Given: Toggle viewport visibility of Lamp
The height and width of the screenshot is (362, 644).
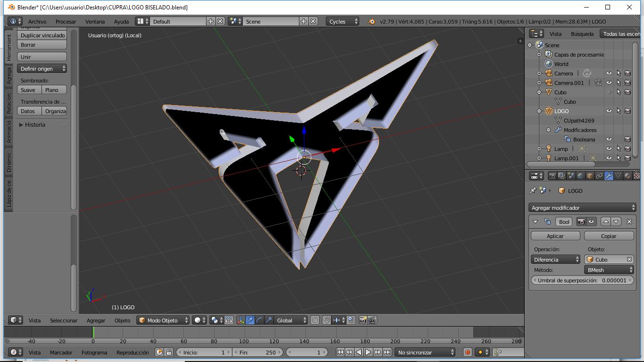Looking at the screenshot, I should [609, 148].
